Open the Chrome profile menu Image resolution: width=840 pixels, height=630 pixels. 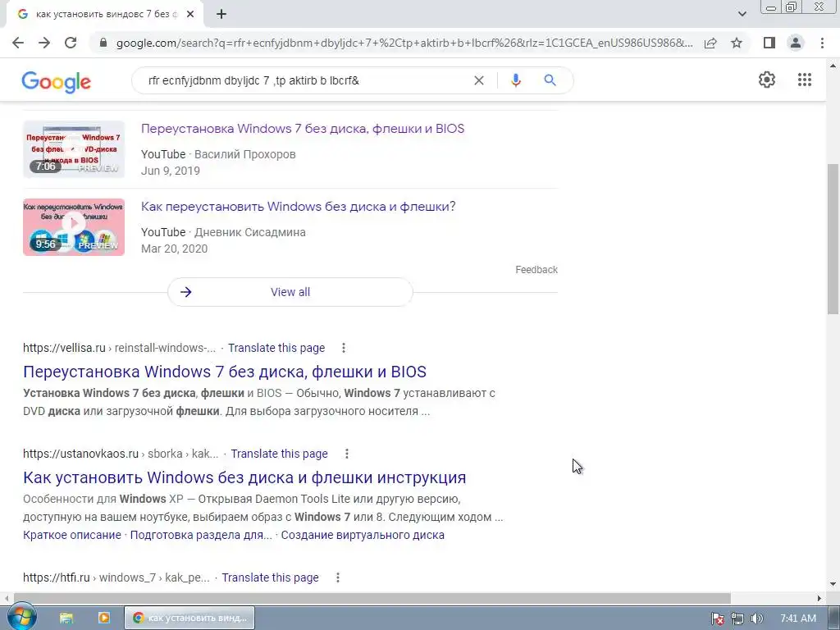[x=796, y=43]
